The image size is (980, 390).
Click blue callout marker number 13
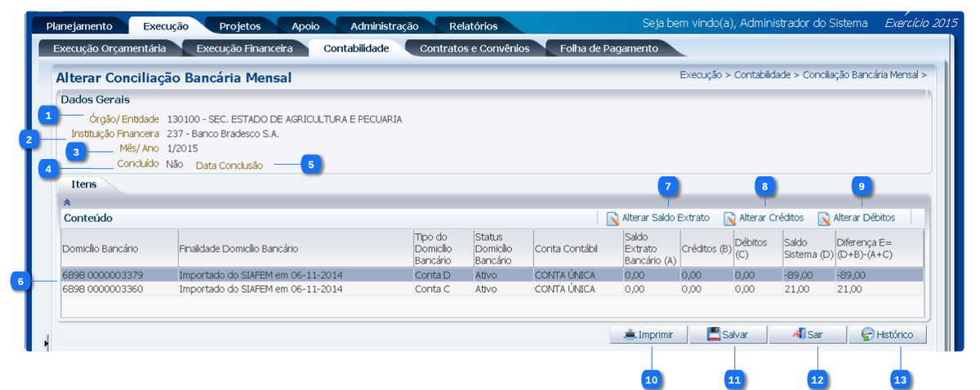[x=900, y=379]
